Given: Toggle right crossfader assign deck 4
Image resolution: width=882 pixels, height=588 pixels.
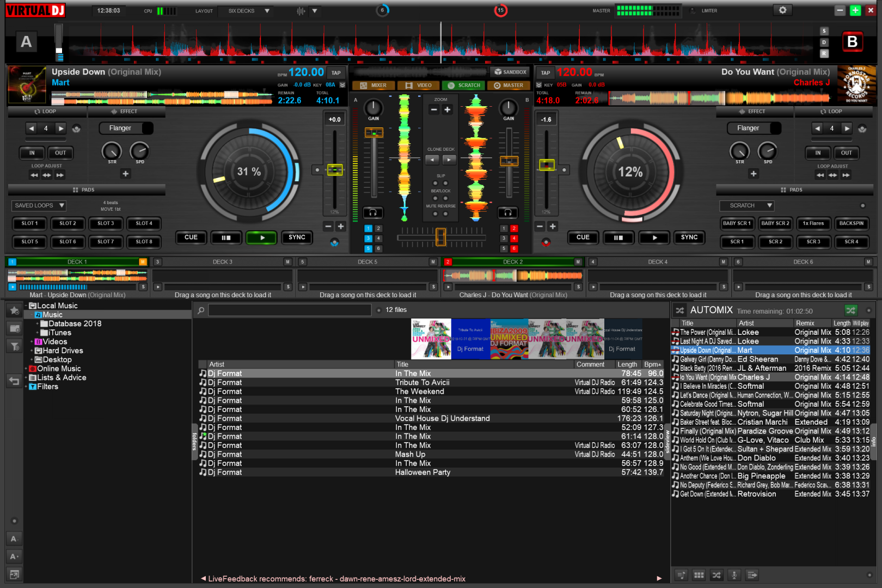Looking at the screenshot, I should [x=514, y=238].
